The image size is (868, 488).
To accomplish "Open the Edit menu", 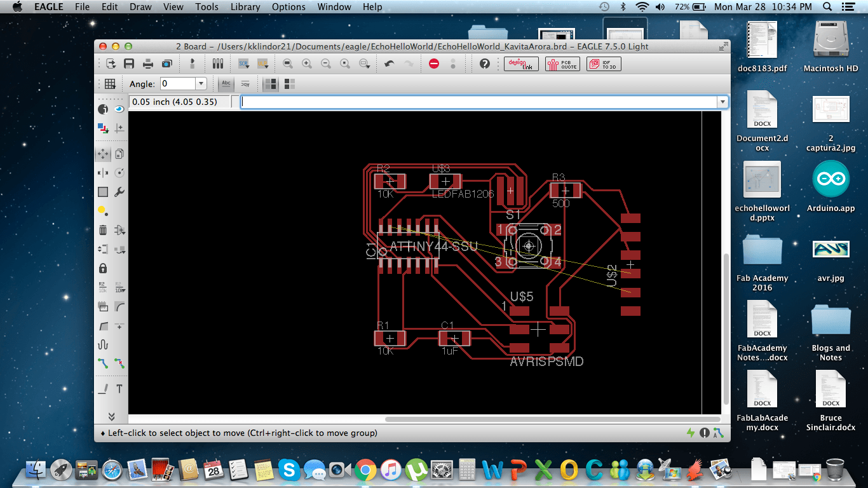I will pos(110,7).
